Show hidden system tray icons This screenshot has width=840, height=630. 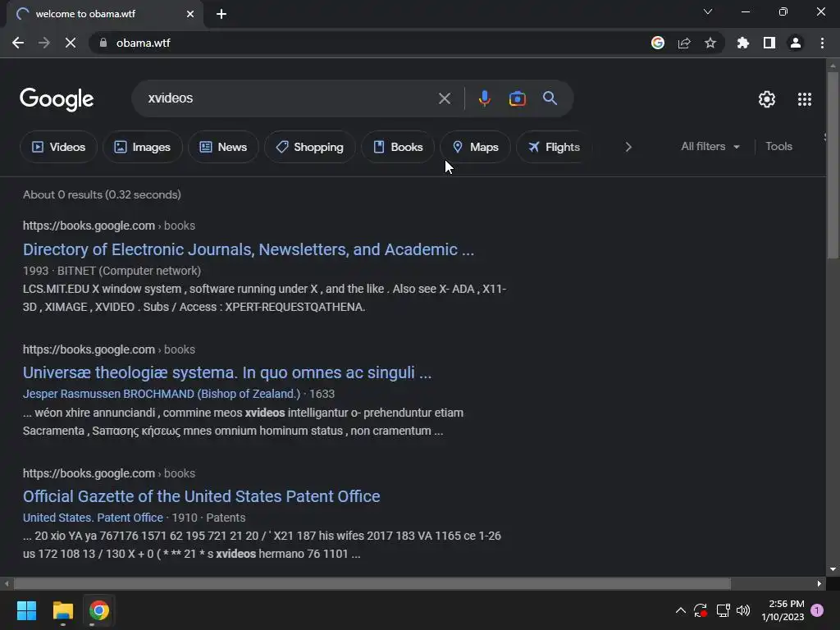pyautogui.click(x=680, y=610)
